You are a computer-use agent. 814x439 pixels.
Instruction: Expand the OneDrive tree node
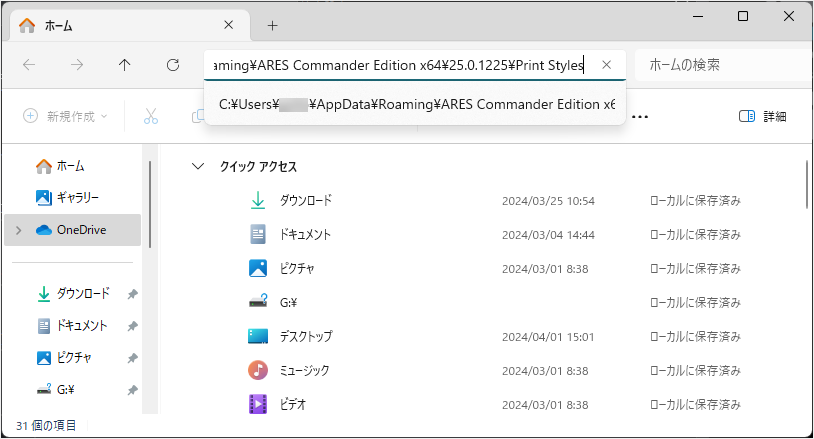click(19, 230)
